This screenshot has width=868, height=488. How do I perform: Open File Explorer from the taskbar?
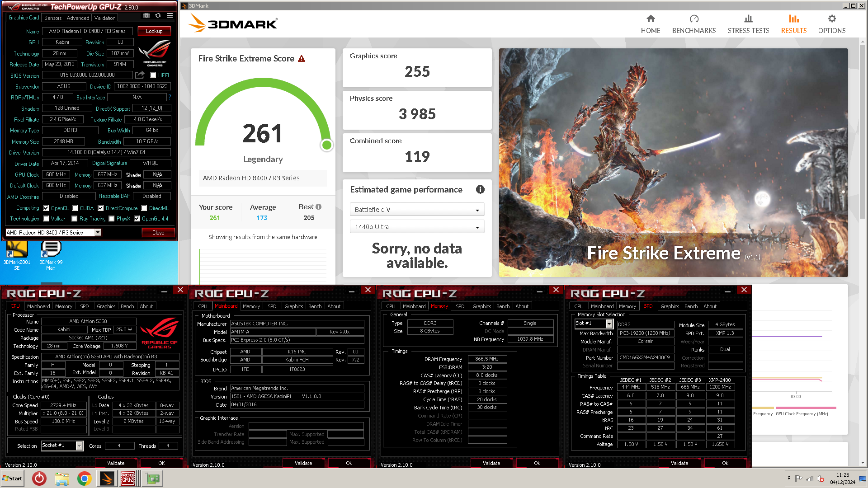tap(62, 479)
